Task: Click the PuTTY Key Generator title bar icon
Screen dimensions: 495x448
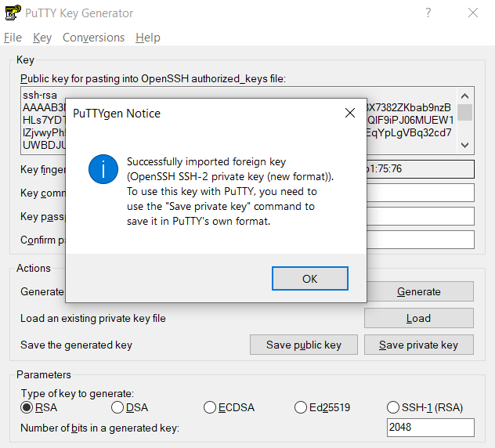Action: [x=13, y=13]
